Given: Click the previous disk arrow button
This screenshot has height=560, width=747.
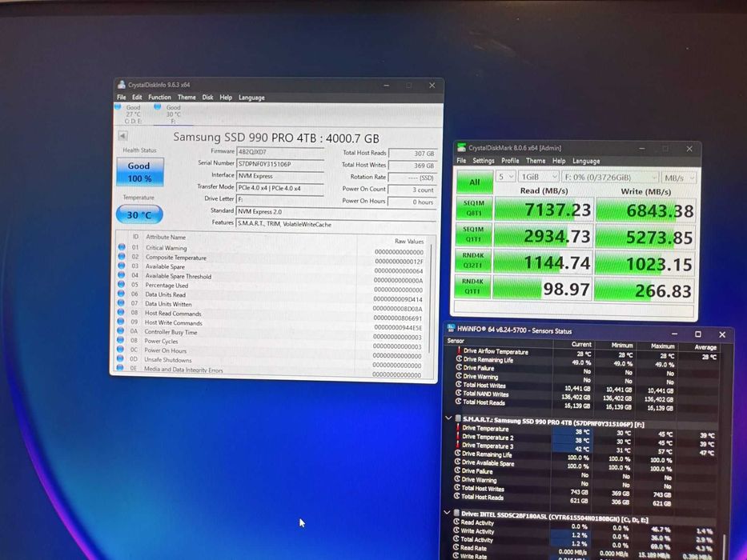Looking at the screenshot, I should 122,136.
